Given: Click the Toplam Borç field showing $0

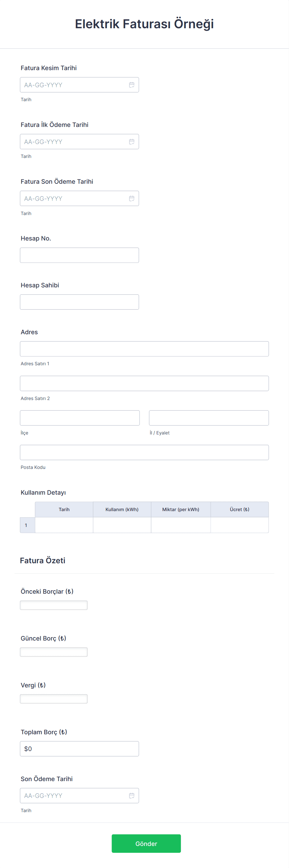Looking at the screenshot, I should (x=79, y=749).
